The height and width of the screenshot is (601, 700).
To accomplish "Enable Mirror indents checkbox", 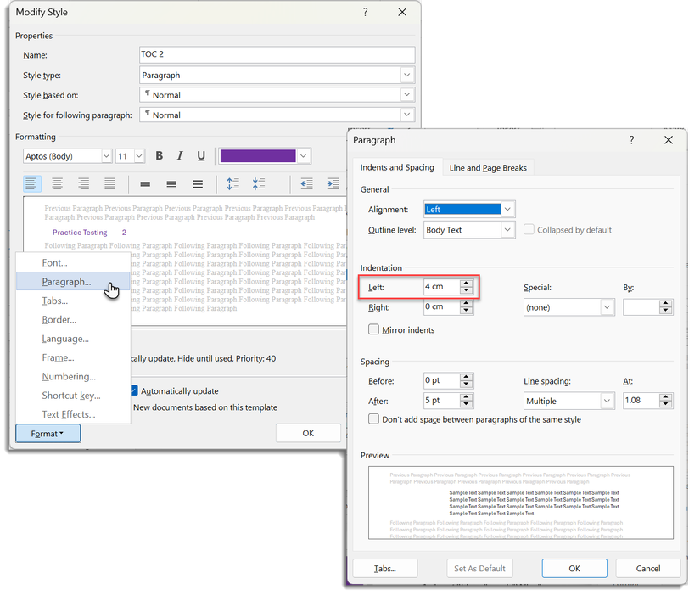I will (373, 329).
